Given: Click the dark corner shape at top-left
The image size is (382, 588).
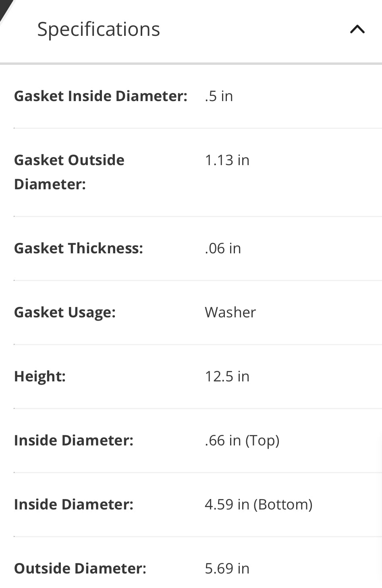Looking at the screenshot, I should (6, 9).
